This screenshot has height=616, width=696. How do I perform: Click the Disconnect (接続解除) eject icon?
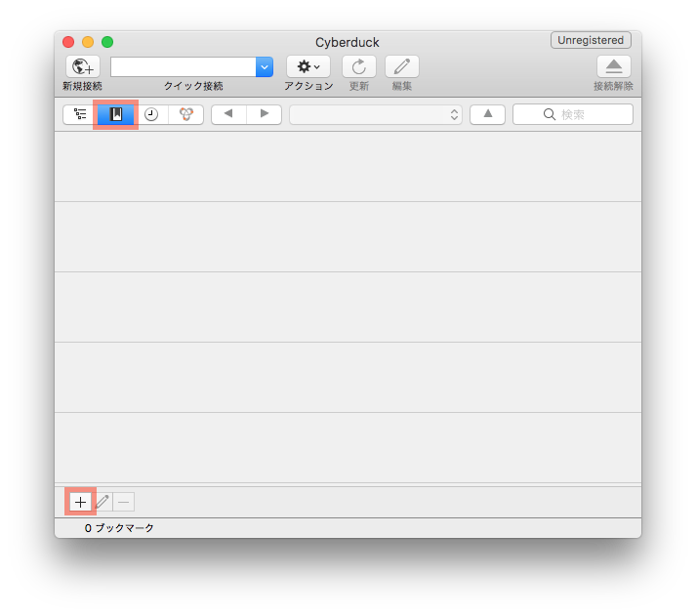pyautogui.click(x=613, y=66)
